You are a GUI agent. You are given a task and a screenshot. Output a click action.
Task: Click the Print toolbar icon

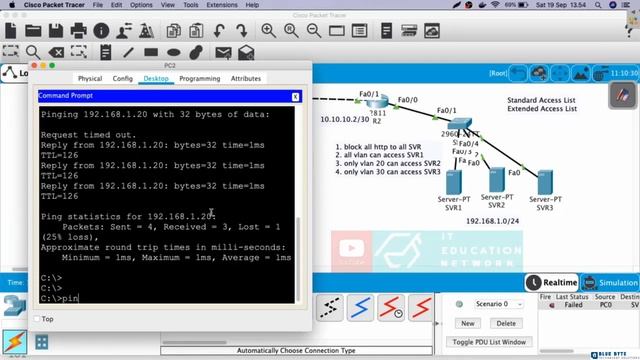click(78, 31)
